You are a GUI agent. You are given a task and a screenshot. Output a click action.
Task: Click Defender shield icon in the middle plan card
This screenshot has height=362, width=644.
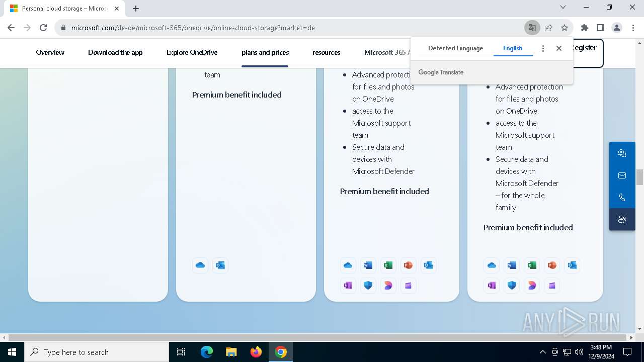click(x=368, y=285)
